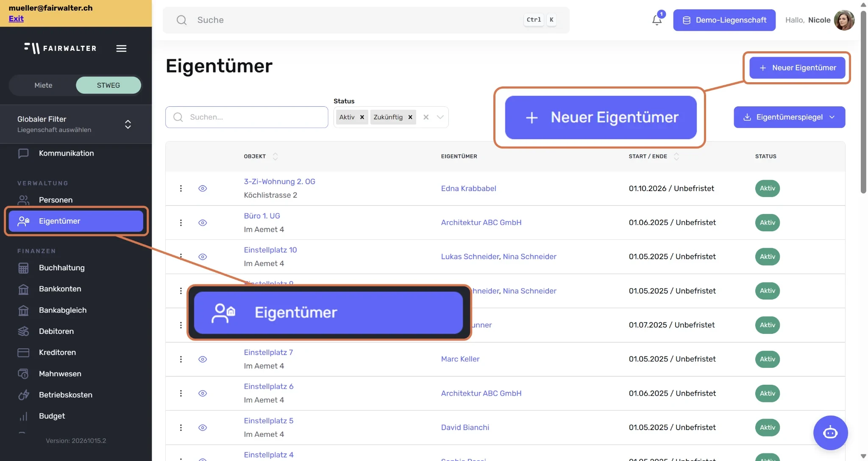Screen dimensions: 868x461
Task: Select Eigentümer in sidebar
Action: click(76, 221)
